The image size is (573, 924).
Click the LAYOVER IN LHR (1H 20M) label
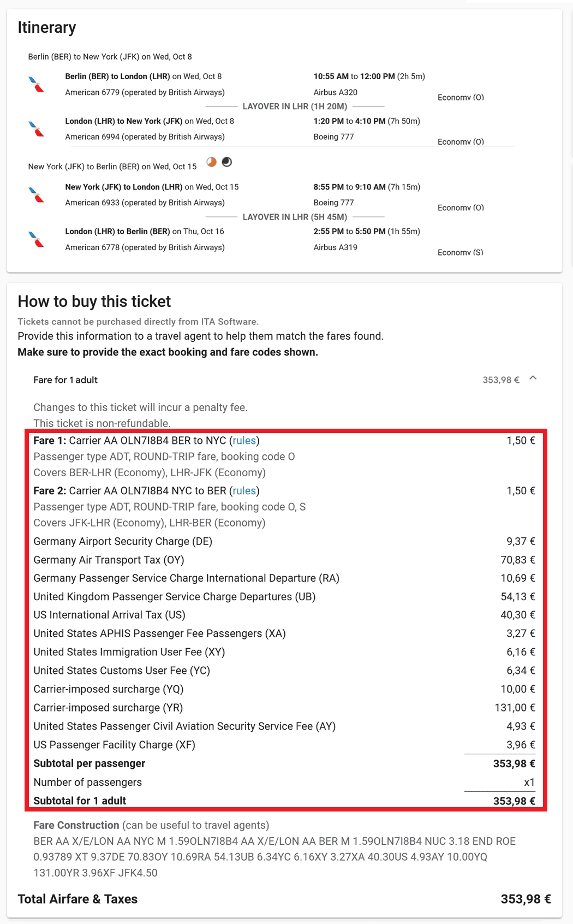pyautogui.click(x=295, y=106)
